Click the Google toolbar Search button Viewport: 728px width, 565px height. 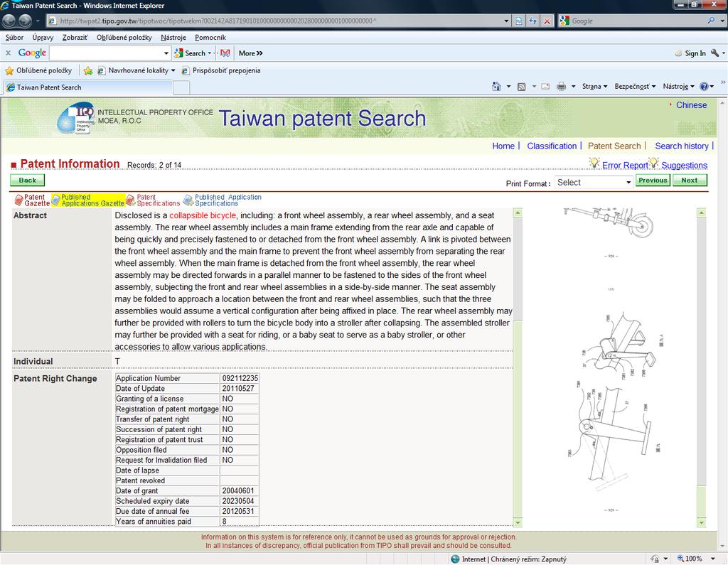point(190,53)
